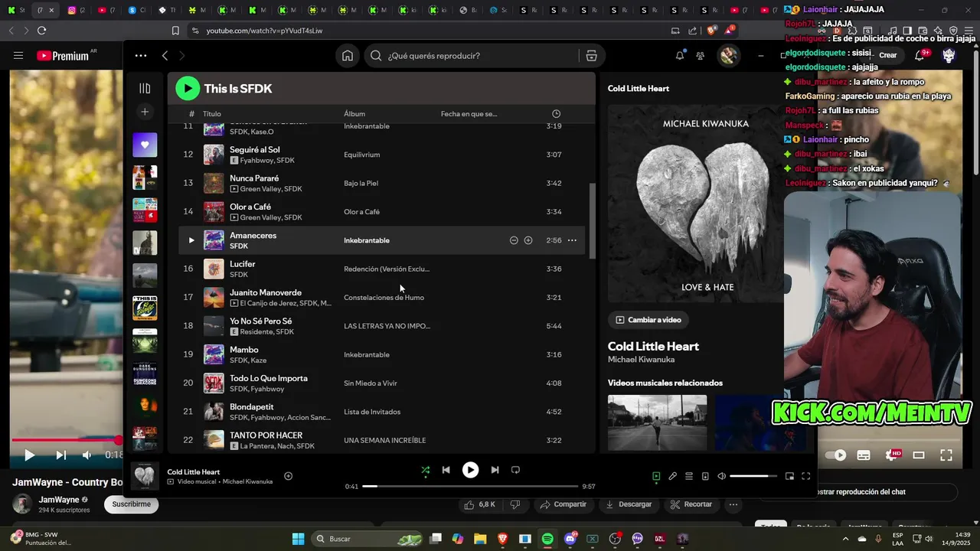980x551 pixels.
Task: Share the YouTube video via Compartir
Action: (563, 504)
